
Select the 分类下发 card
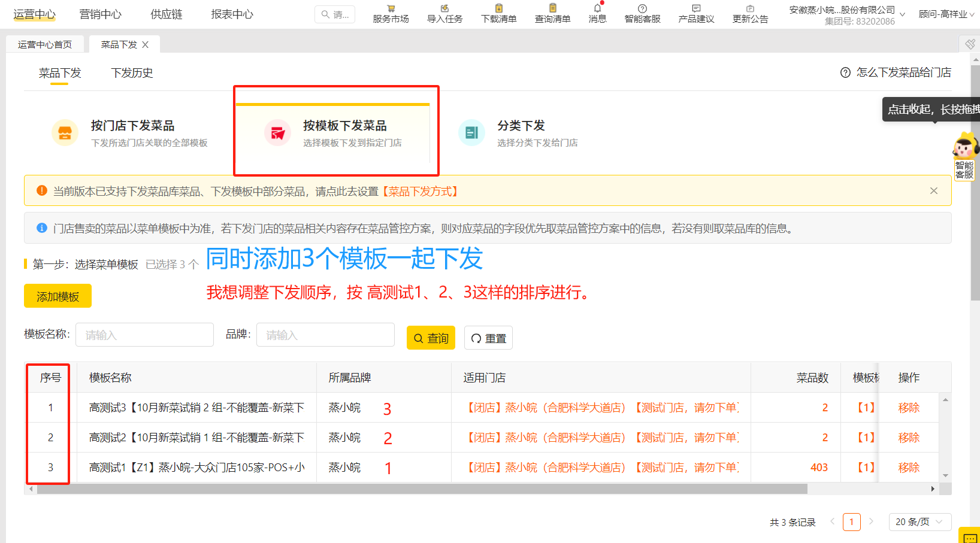pos(520,133)
